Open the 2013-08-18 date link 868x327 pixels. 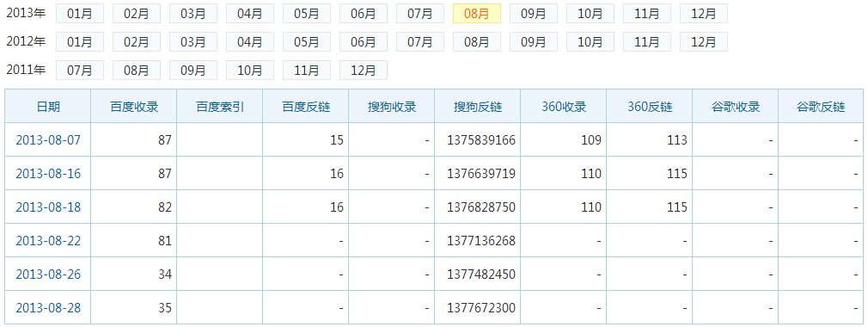[48, 207]
